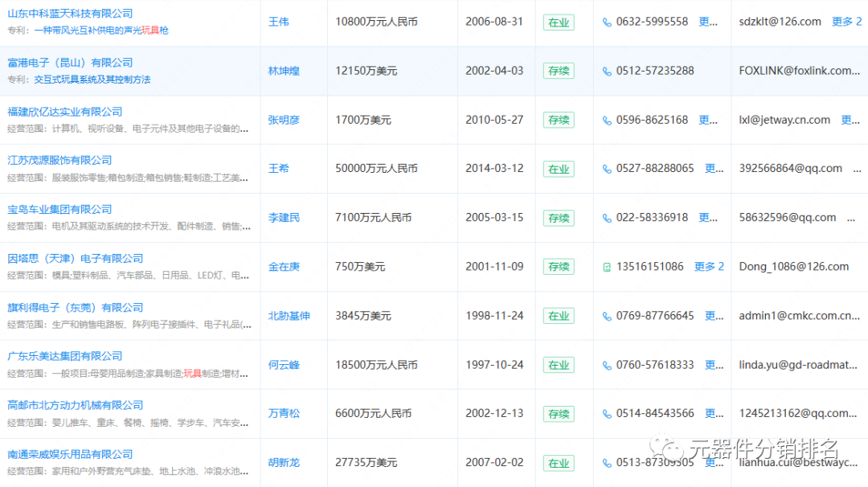Select capital 12150万美元
The height and width of the screenshot is (487, 868).
tap(366, 71)
